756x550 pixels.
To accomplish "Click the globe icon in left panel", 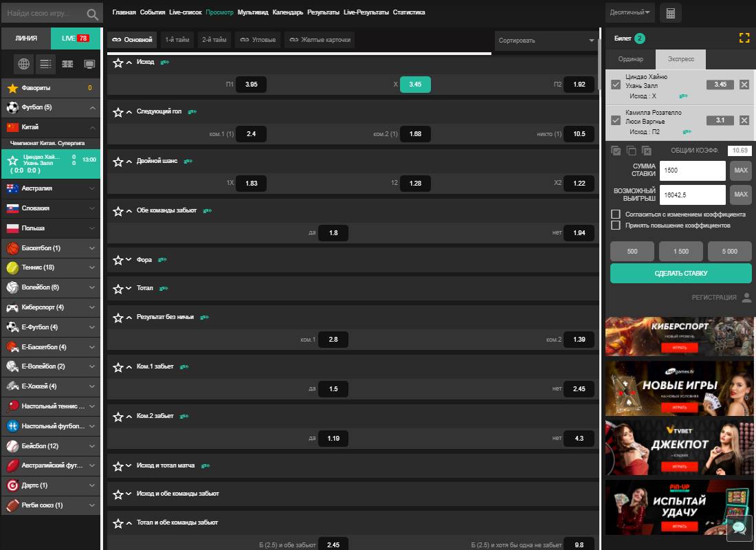I will coord(24,64).
